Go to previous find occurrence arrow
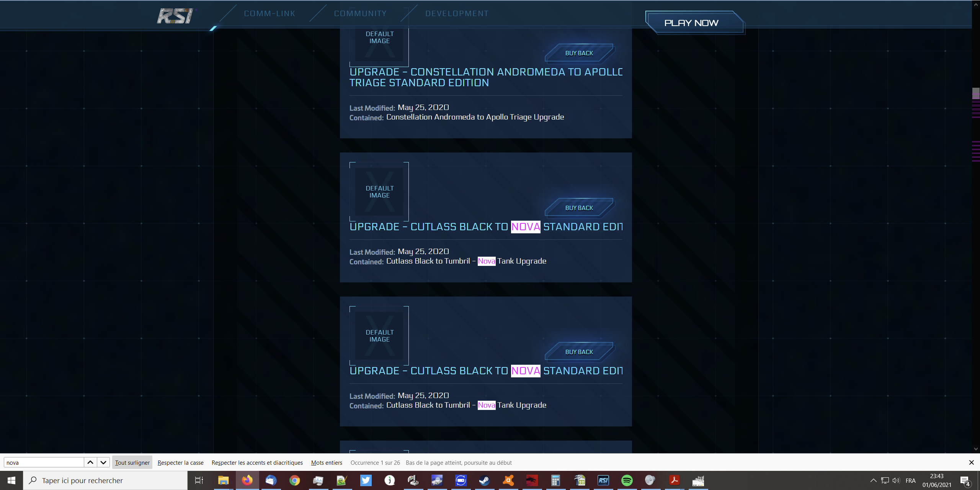The height and width of the screenshot is (490, 980). [x=90, y=462]
